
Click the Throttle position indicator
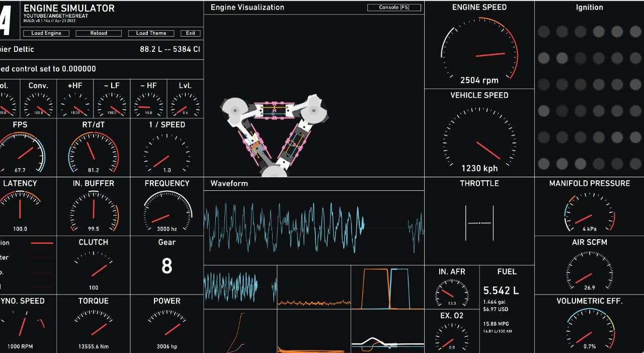pyautogui.click(x=479, y=223)
